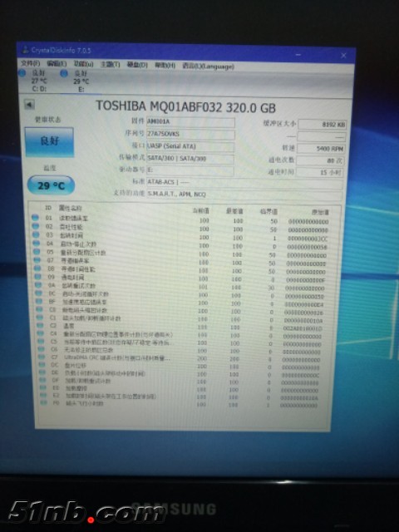399x532 pixels.
Task: Select the C: D: disk status icon
Action: click(x=22, y=72)
